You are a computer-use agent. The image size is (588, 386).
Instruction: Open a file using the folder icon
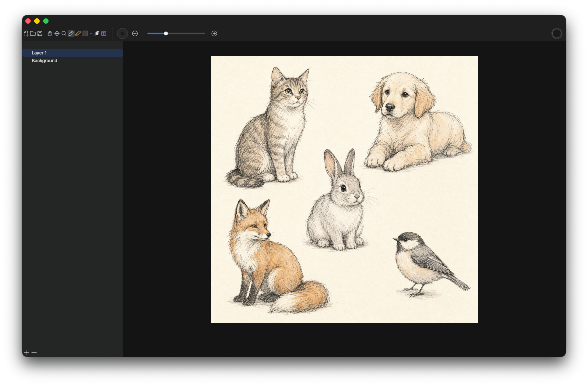pyautogui.click(x=33, y=33)
